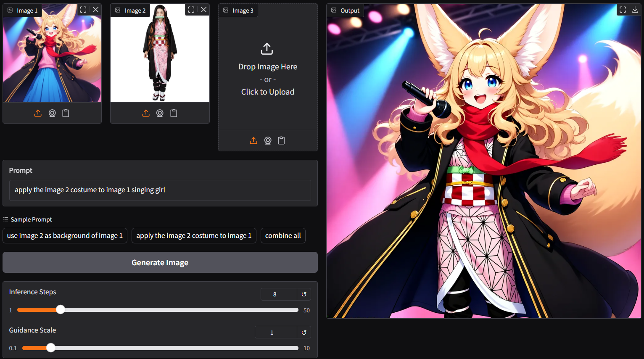Select the 'combine all' sample prompt
The height and width of the screenshot is (359, 644).
[x=283, y=235]
